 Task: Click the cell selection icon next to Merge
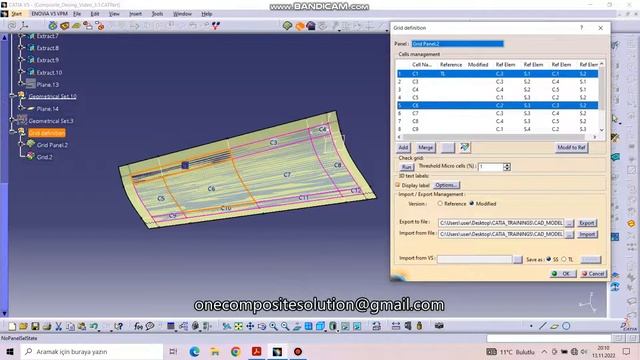coord(464,147)
